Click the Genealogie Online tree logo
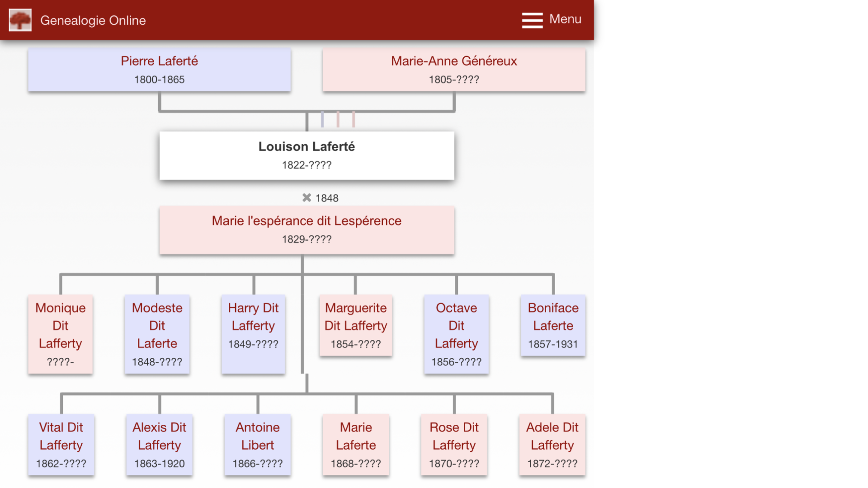This screenshot has width=868, height=488. [x=20, y=20]
